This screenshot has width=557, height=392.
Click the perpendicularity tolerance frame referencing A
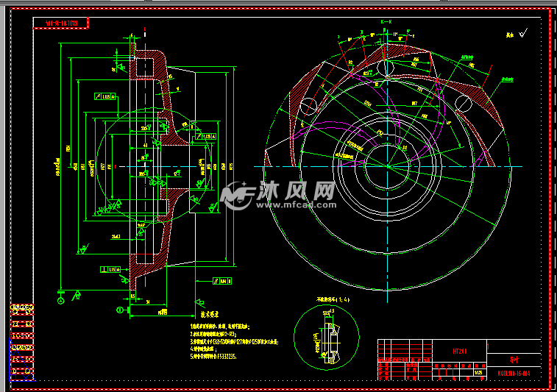click(x=110, y=269)
